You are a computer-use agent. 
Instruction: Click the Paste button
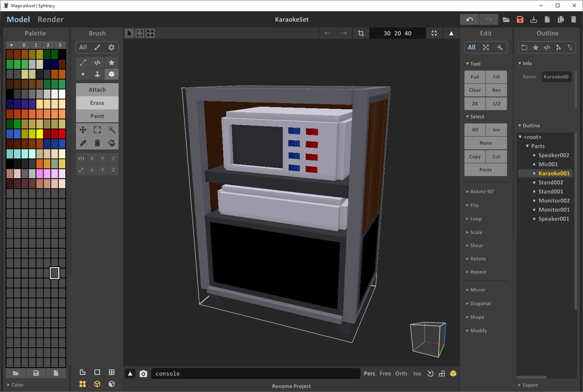click(486, 170)
